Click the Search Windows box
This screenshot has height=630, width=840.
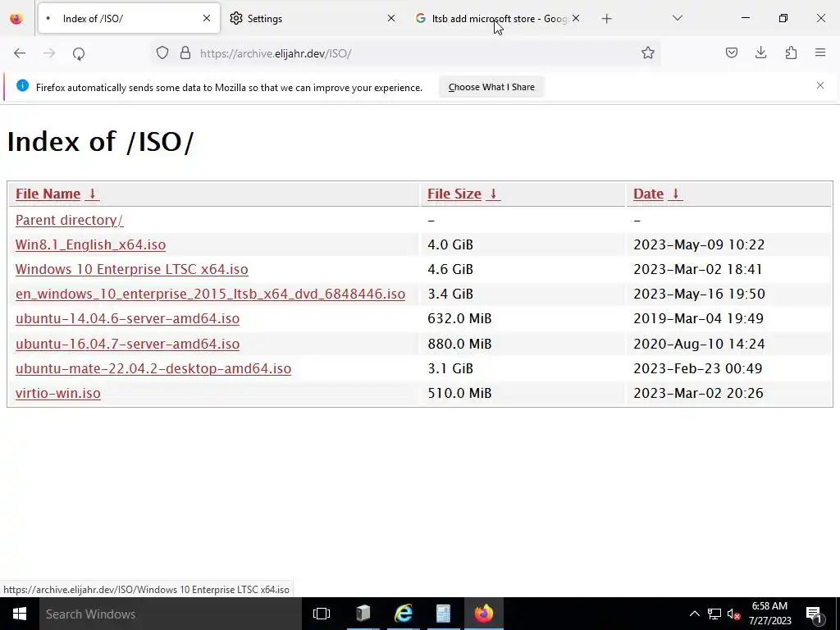pos(171,614)
